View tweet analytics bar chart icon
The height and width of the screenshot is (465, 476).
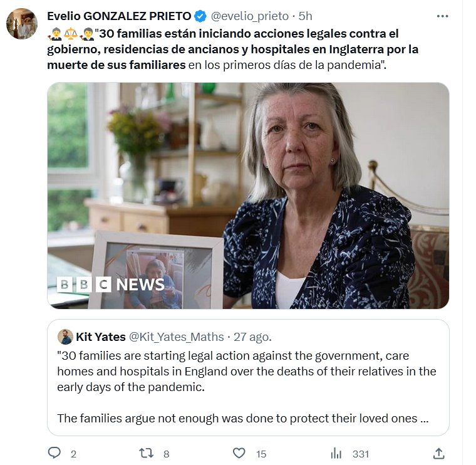[x=336, y=453]
